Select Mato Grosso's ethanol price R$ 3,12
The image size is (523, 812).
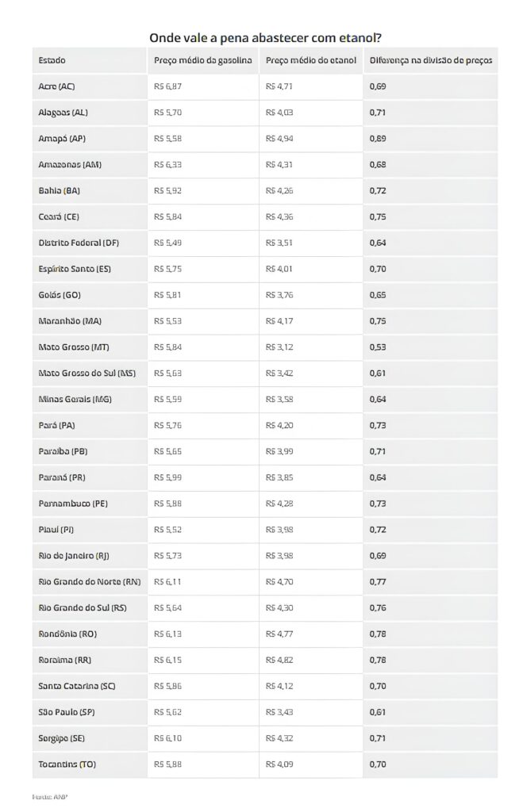pyautogui.click(x=279, y=347)
